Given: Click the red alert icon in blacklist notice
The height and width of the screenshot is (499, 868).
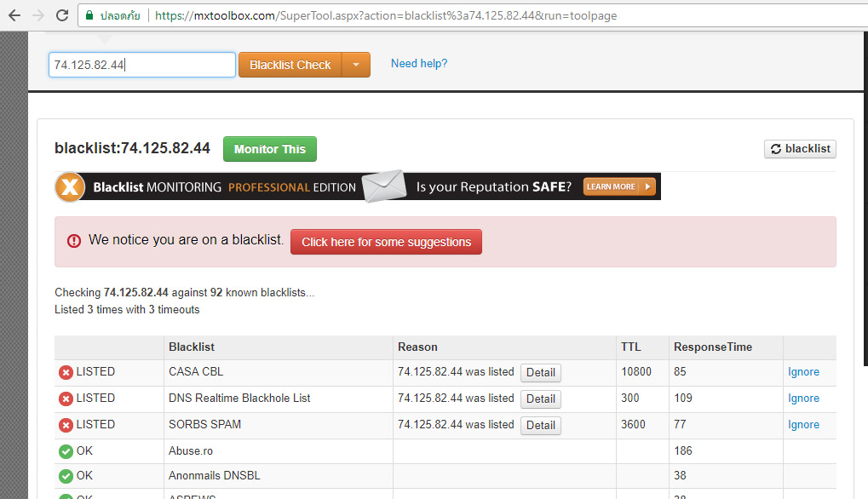Looking at the screenshot, I should point(74,241).
